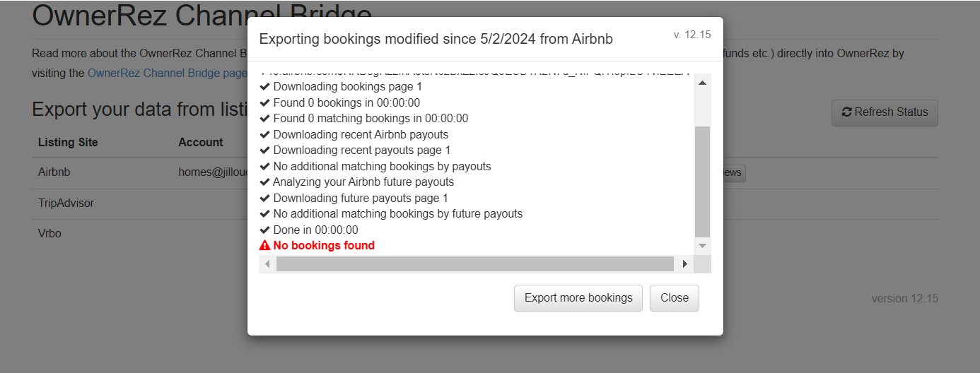Click the checkmark beside No additional matching bookings by payouts
980x373 pixels.
(265, 167)
